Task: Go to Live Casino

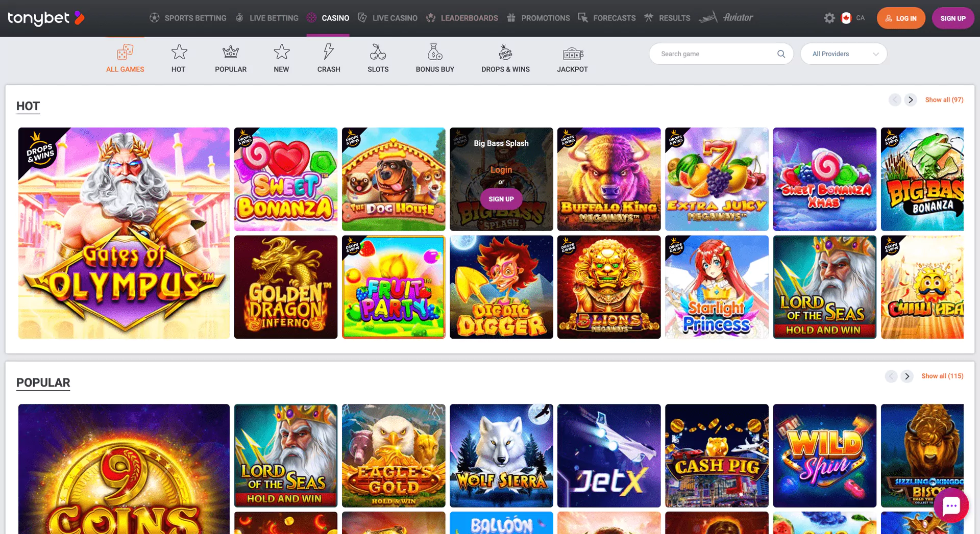Action: (387, 18)
